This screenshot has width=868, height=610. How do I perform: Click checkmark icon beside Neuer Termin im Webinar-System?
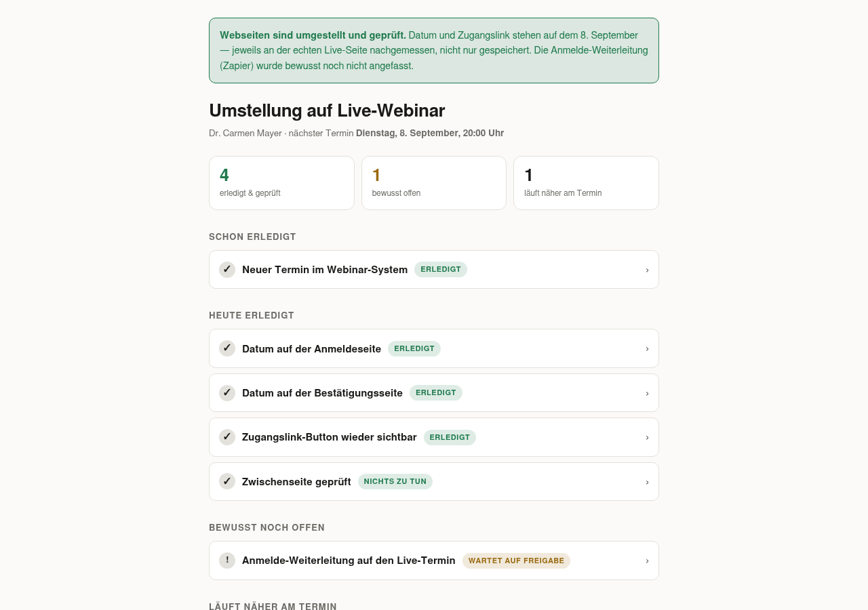point(227,270)
